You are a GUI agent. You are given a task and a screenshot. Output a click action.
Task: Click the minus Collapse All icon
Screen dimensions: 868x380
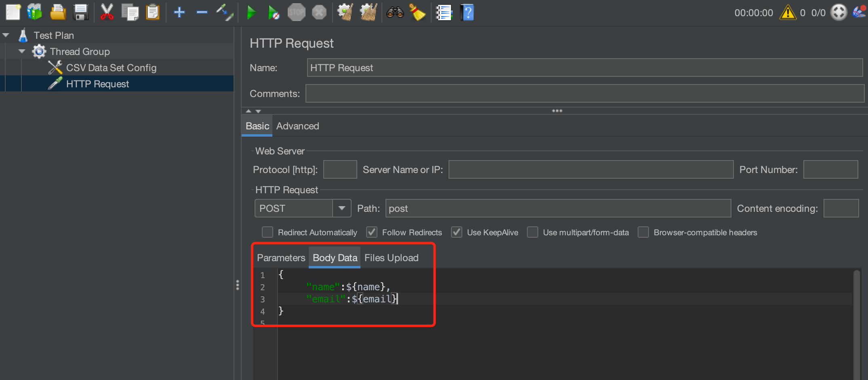click(202, 12)
